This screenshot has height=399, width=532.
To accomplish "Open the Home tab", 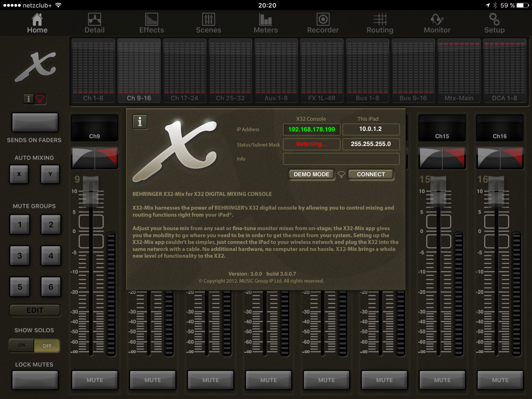I will pos(37,23).
